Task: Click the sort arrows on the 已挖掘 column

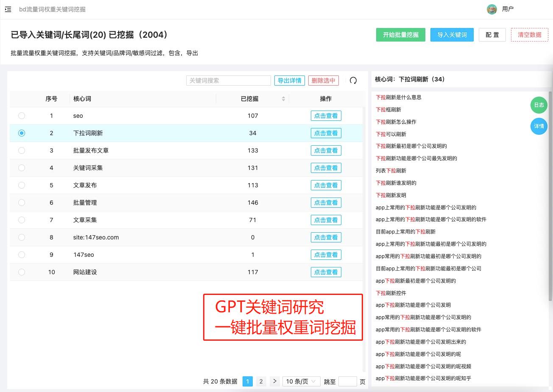Action: click(x=283, y=99)
